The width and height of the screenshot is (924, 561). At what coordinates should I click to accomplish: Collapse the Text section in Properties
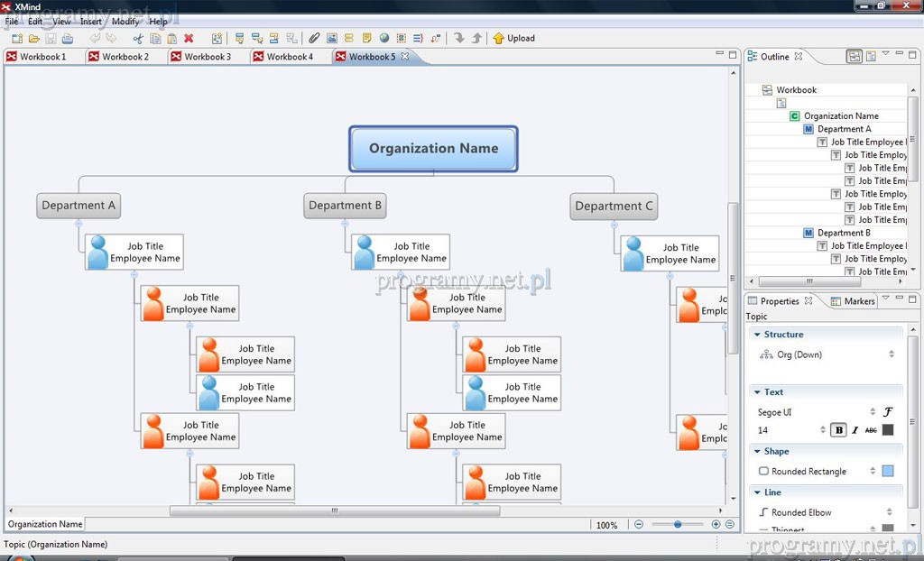[x=755, y=392]
